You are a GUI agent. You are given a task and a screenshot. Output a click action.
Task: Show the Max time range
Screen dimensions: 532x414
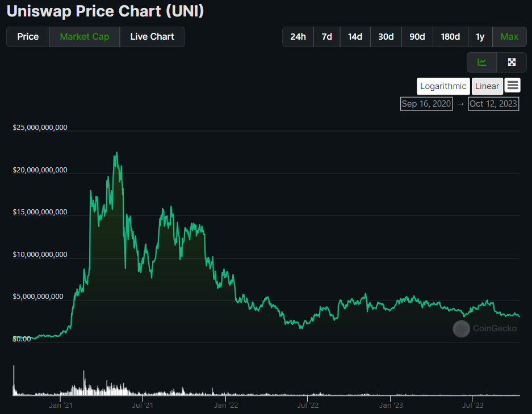click(x=509, y=37)
